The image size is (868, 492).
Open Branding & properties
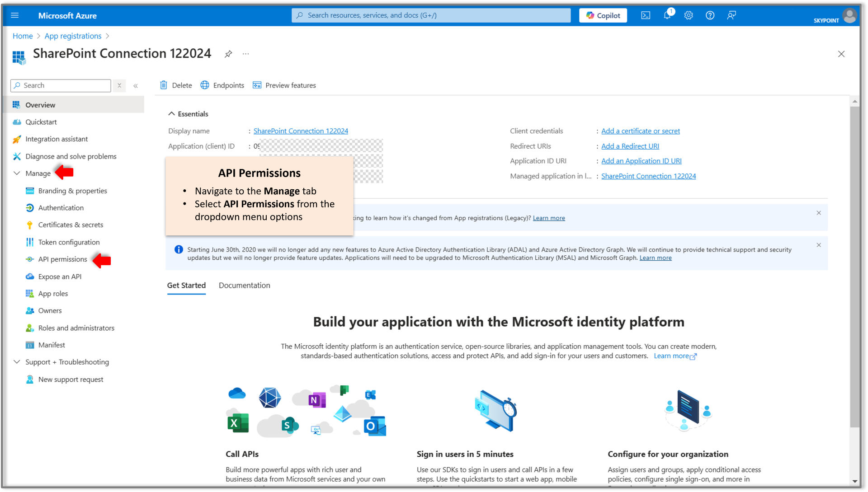[73, 191]
